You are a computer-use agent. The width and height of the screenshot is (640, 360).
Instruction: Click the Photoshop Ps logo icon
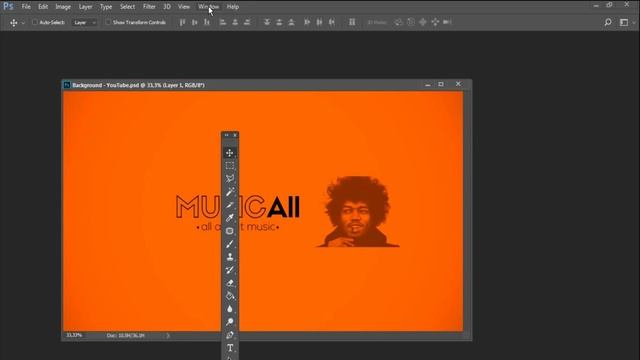tap(8, 7)
